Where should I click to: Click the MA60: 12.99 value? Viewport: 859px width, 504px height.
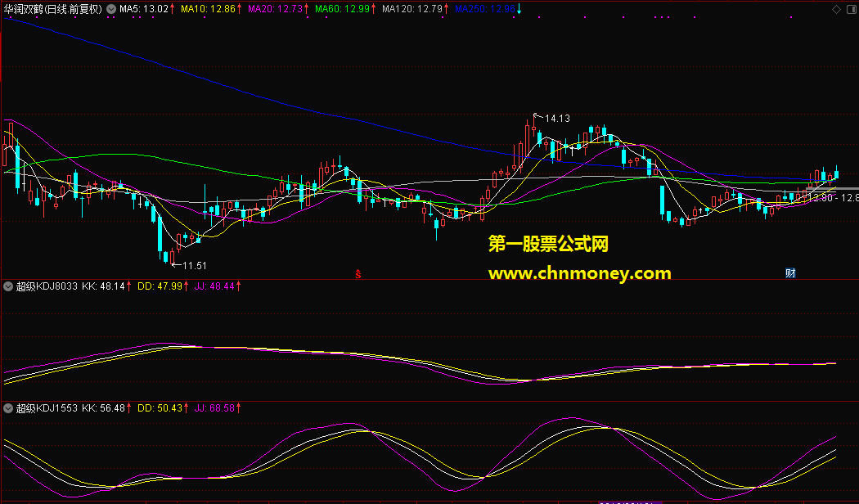coord(343,9)
